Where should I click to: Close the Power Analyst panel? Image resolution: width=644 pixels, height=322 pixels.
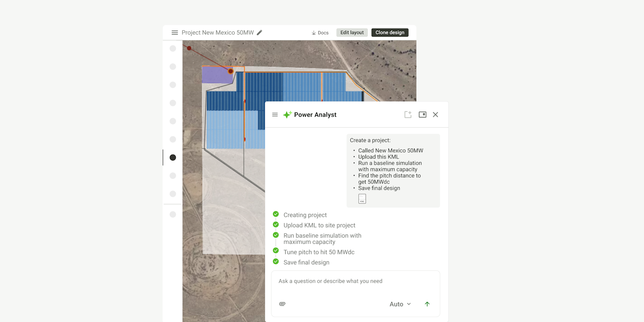435,115
